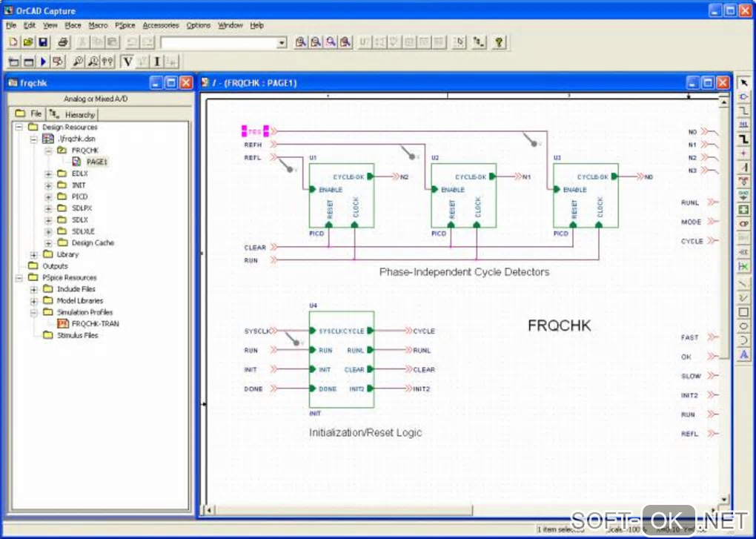Choose the Place Ellipse tool
Screen dimensions: 756x539
[743, 326]
